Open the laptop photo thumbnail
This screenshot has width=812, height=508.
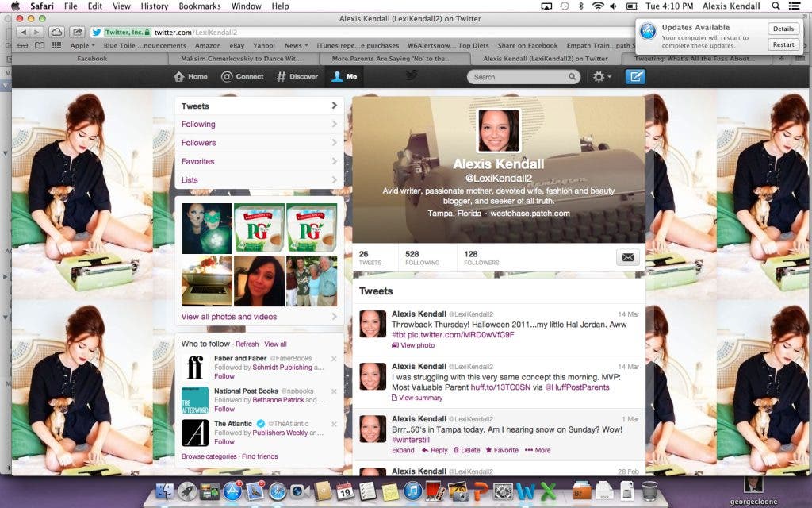click(207, 281)
